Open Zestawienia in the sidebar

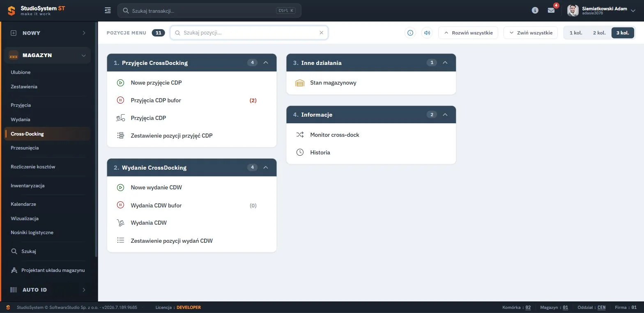(x=24, y=87)
